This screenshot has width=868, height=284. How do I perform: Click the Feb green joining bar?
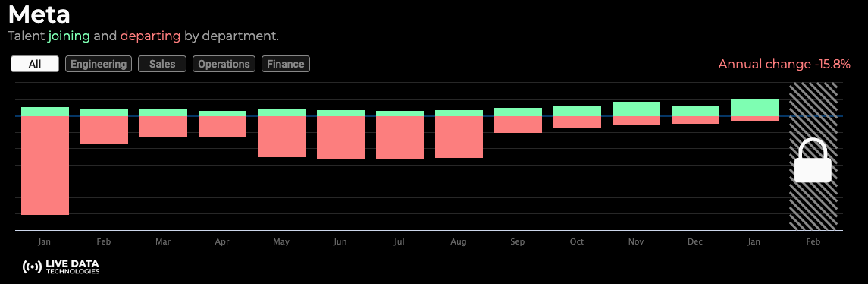104,112
